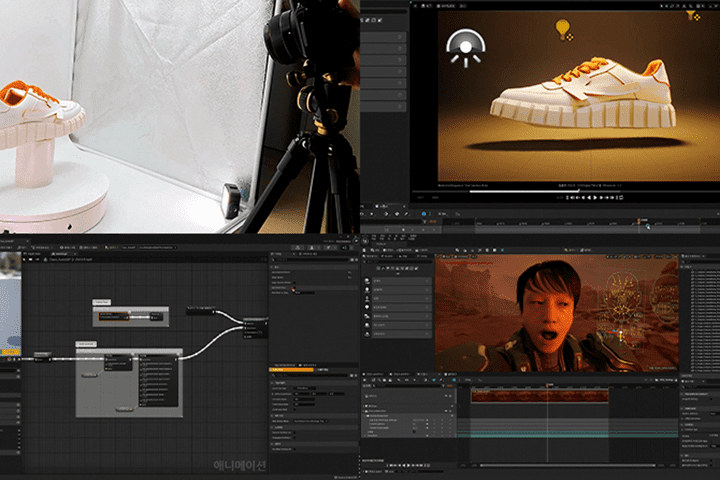The height and width of the screenshot is (480, 720).
Task: Focus the search field at the top of the details panel
Action: tap(312, 260)
